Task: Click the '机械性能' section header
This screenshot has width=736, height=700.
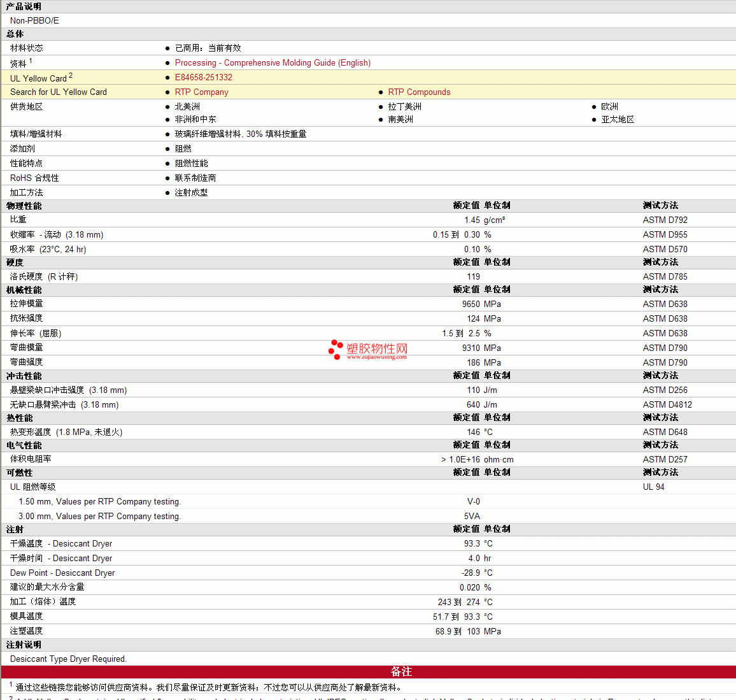Action: pyautogui.click(x=24, y=290)
